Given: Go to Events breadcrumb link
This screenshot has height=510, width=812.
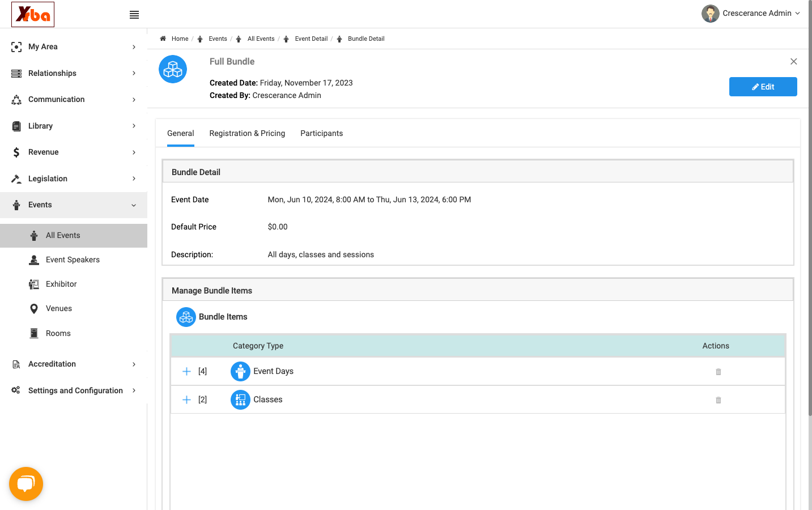Looking at the screenshot, I should (218, 39).
